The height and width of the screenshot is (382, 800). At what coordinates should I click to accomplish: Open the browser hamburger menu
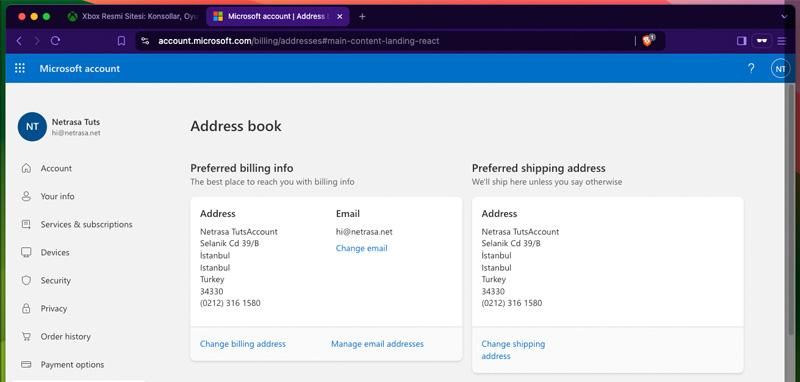click(x=782, y=41)
